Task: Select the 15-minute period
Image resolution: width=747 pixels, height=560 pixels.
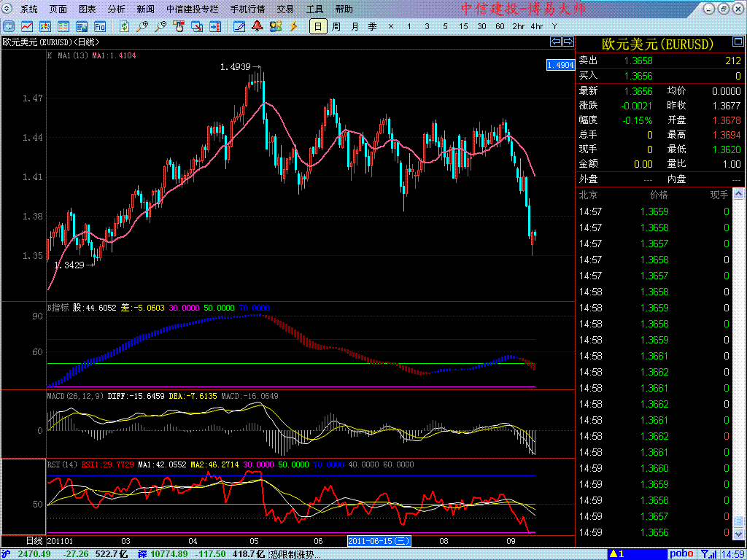Action: [x=463, y=27]
